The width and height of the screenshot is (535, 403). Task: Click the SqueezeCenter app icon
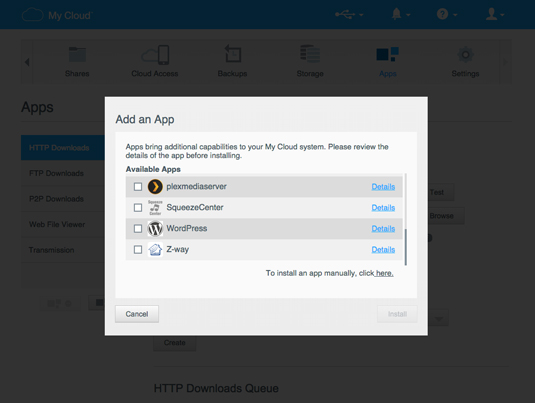(x=155, y=207)
